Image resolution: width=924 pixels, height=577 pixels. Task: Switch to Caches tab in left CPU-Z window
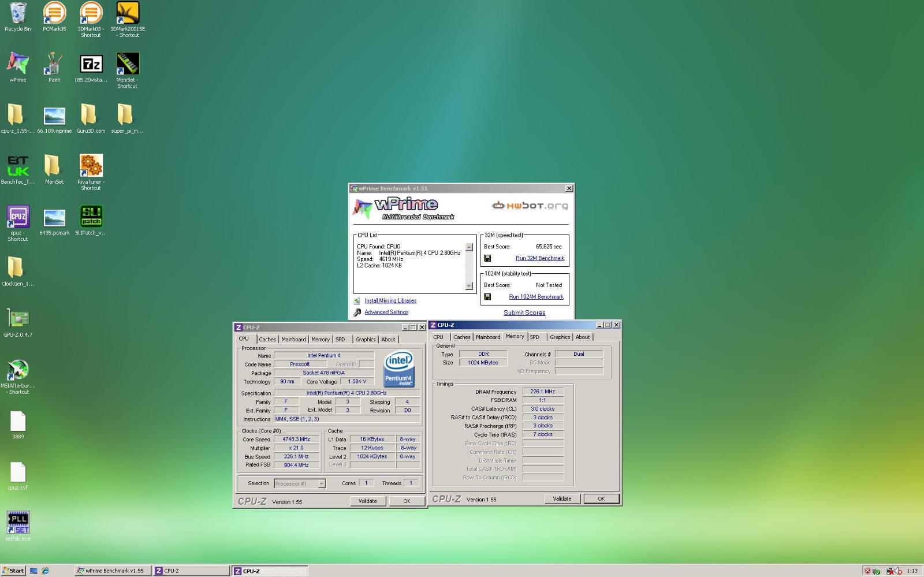point(267,340)
